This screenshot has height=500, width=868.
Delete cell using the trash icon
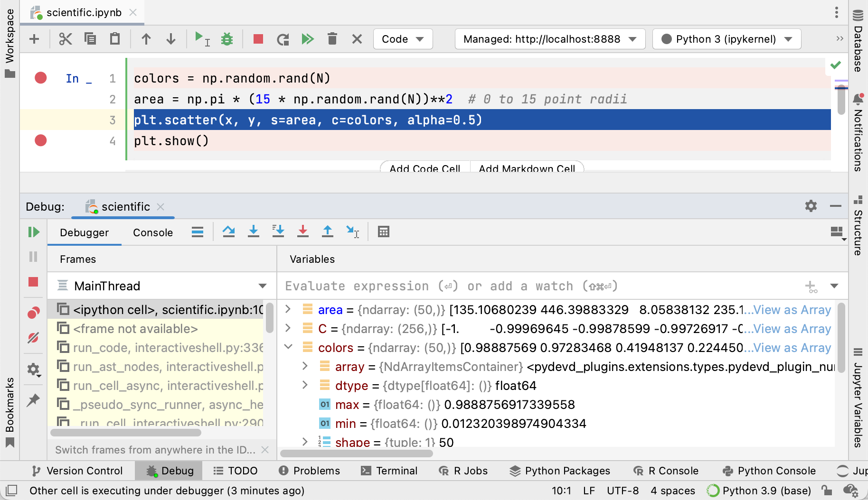pyautogui.click(x=332, y=39)
